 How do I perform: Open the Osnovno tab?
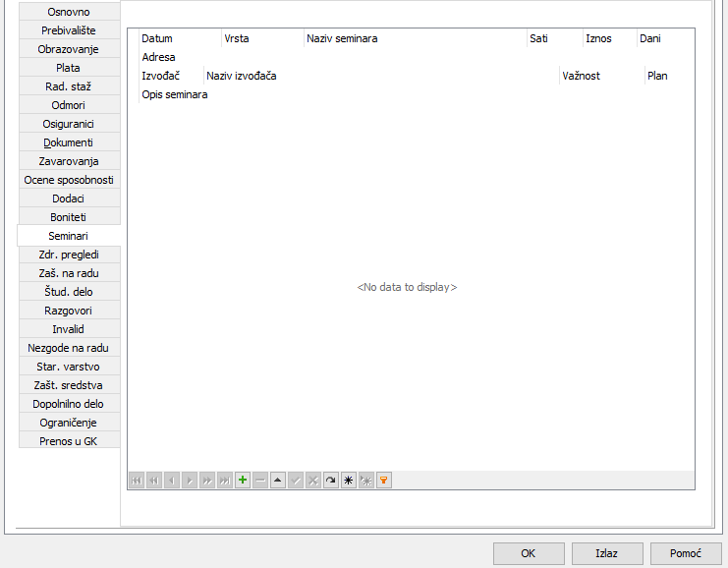point(69,12)
